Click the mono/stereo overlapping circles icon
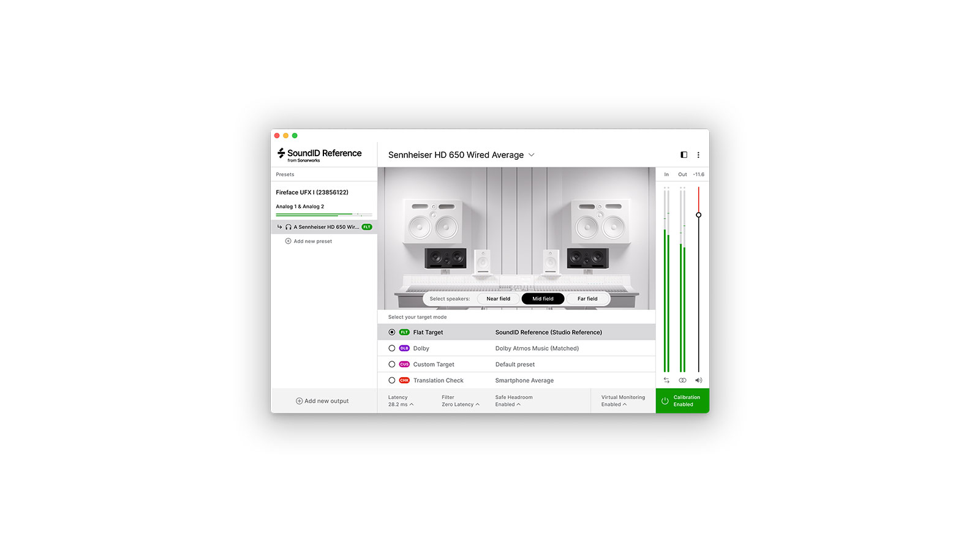The width and height of the screenshot is (980, 551). (x=682, y=380)
